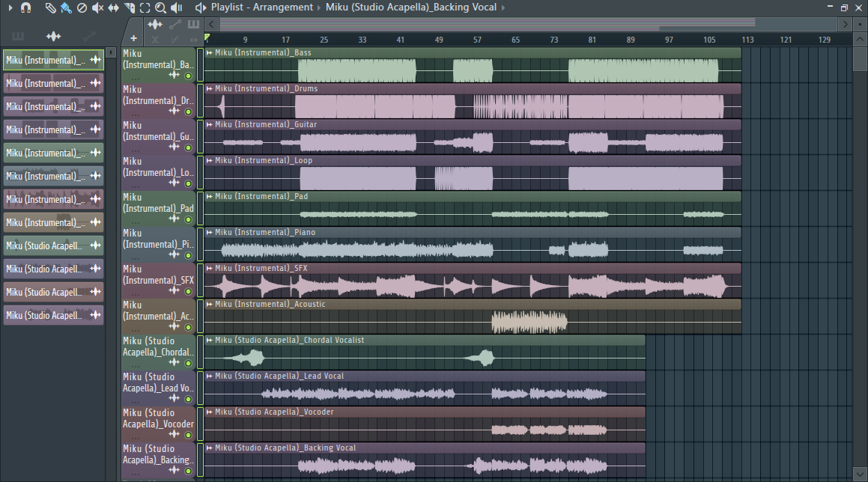The width and height of the screenshot is (868, 482).
Task: Click bar 57 on the timeline ruler
Action: (477, 40)
